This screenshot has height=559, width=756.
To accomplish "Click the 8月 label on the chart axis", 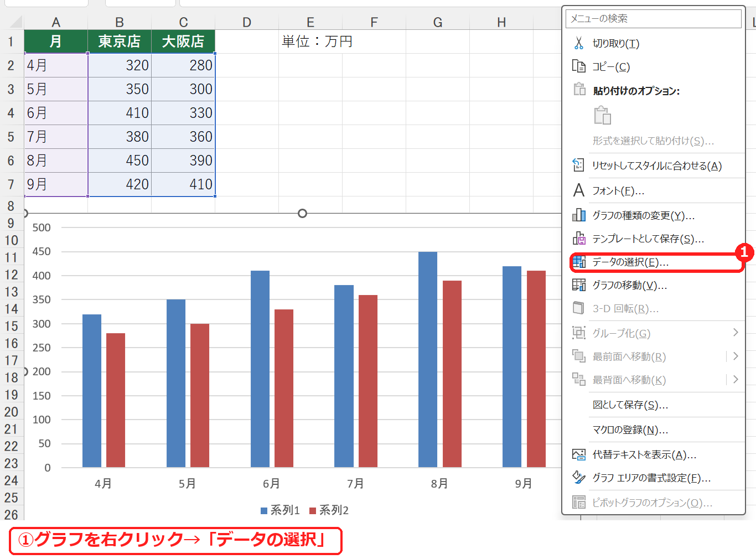I will point(439,484).
